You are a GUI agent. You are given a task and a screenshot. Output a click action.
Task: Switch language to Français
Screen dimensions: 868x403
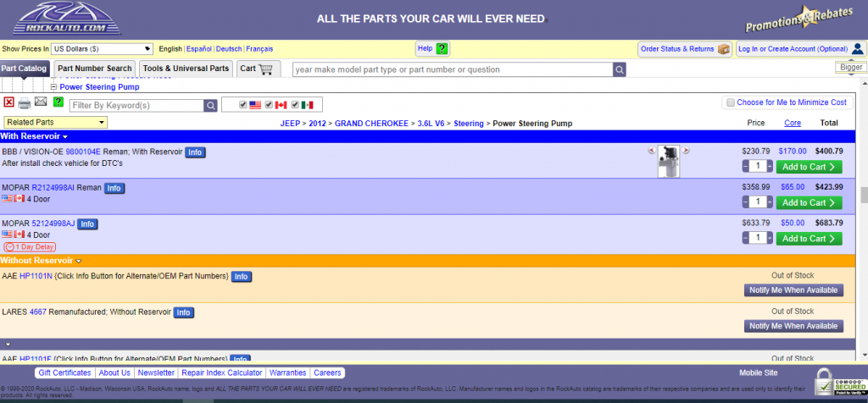259,48
